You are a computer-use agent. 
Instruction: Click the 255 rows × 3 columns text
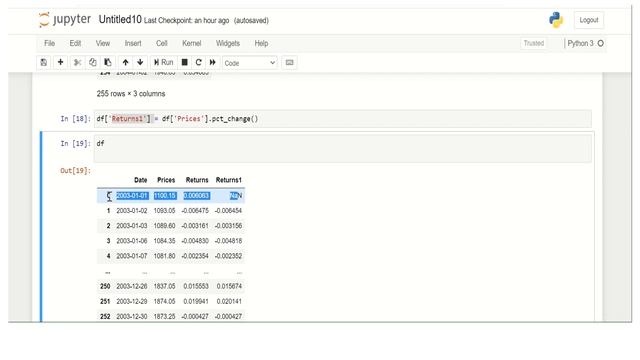pos(131,93)
